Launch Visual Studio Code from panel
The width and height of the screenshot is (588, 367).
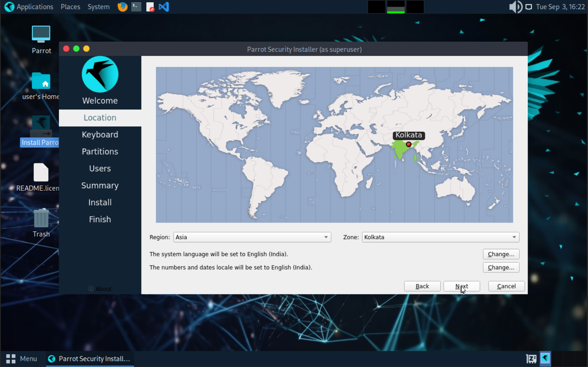[x=164, y=7]
